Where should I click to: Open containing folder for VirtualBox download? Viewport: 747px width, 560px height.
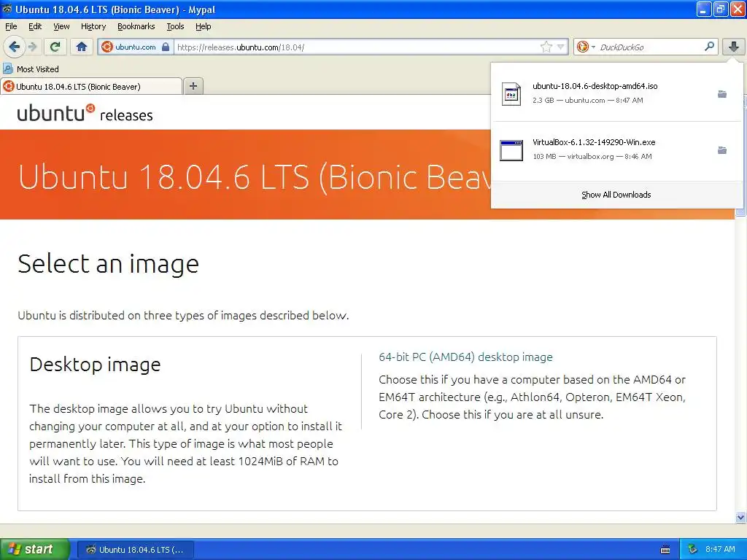click(x=722, y=150)
